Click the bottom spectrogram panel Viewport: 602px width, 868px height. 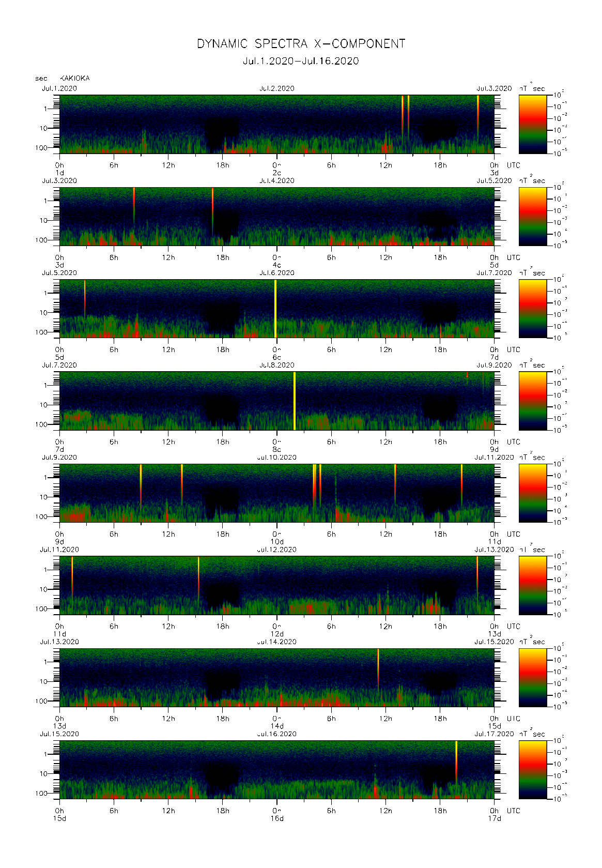click(276, 770)
